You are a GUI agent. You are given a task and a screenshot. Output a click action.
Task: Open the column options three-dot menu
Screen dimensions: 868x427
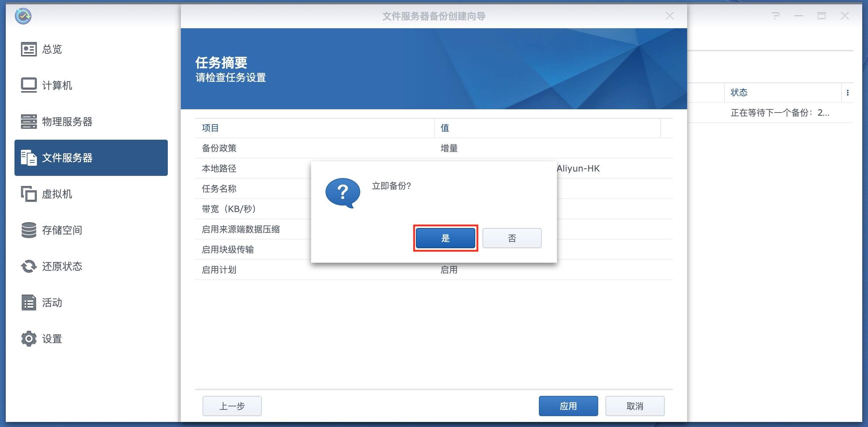click(x=848, y=93)
